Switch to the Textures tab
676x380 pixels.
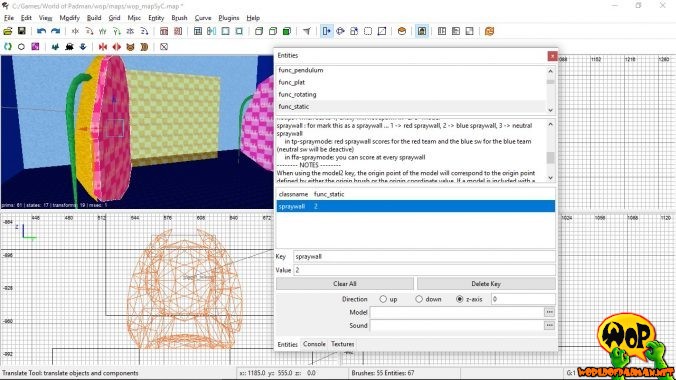(x=343, y=344)
